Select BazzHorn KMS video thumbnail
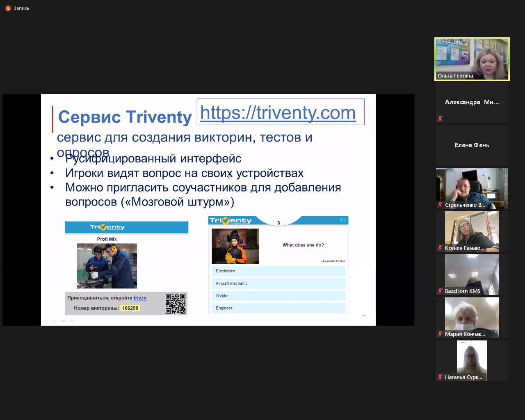 point(472,274)
